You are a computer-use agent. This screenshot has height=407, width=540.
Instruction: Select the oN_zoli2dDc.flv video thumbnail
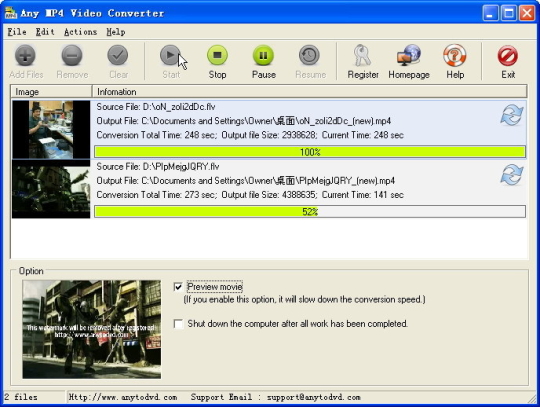tap(51, 129)
